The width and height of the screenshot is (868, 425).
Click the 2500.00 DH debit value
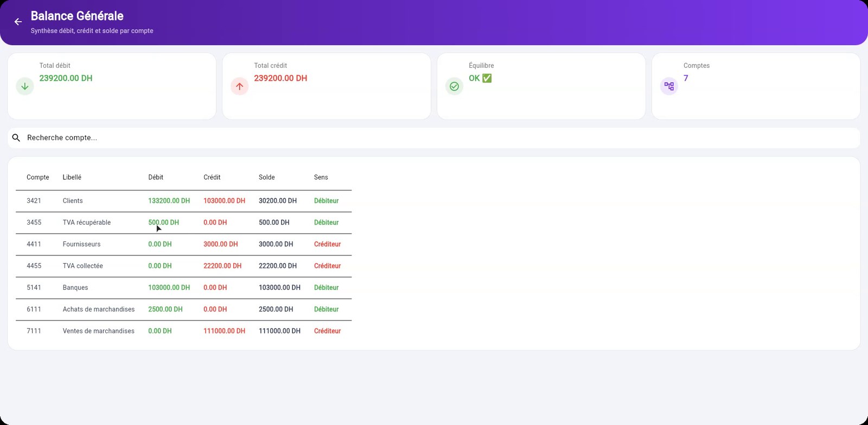point(165,309)
